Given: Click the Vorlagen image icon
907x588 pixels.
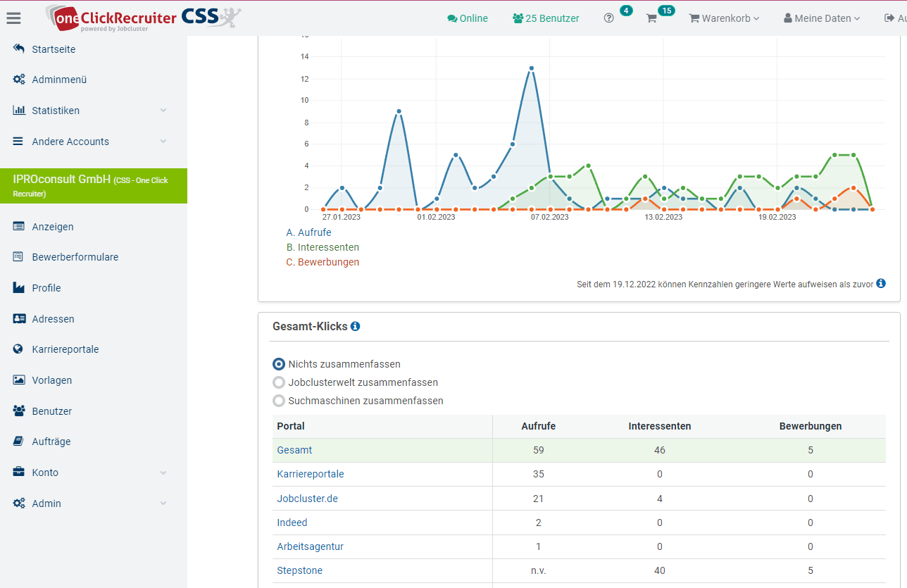Looking at the screenshot, I should pyautogui.click(x=19, y=380).
